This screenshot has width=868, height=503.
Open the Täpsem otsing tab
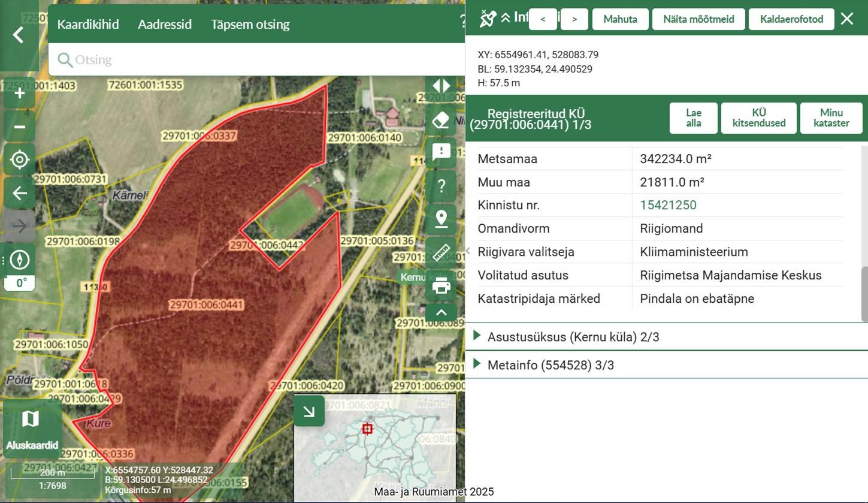coord(250,25)
